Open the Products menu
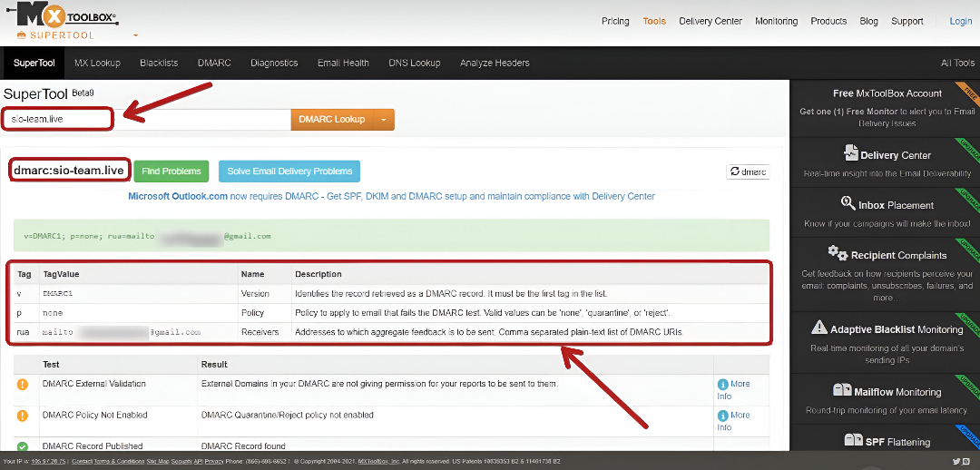The width and height of the screenshot is (980, 470). click(828, 21)
